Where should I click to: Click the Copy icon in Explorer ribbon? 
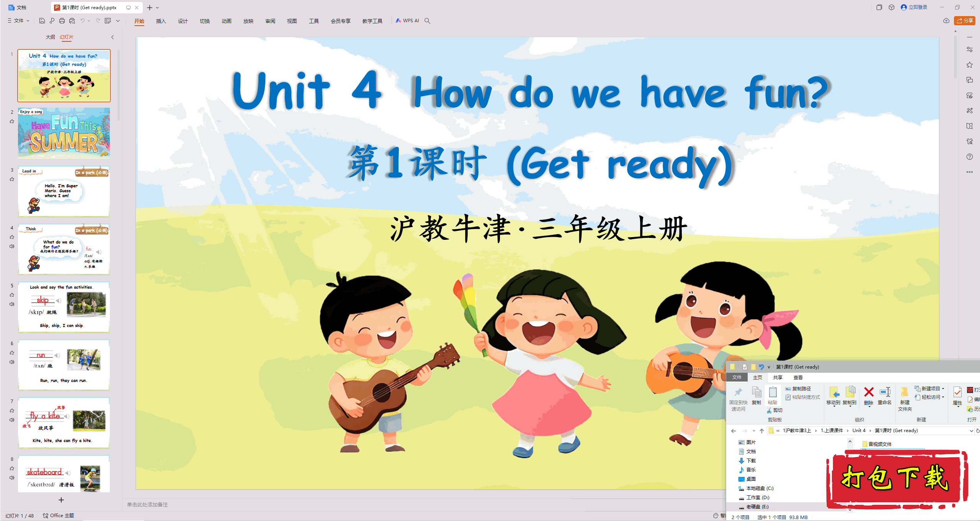[x=756, y=392]
